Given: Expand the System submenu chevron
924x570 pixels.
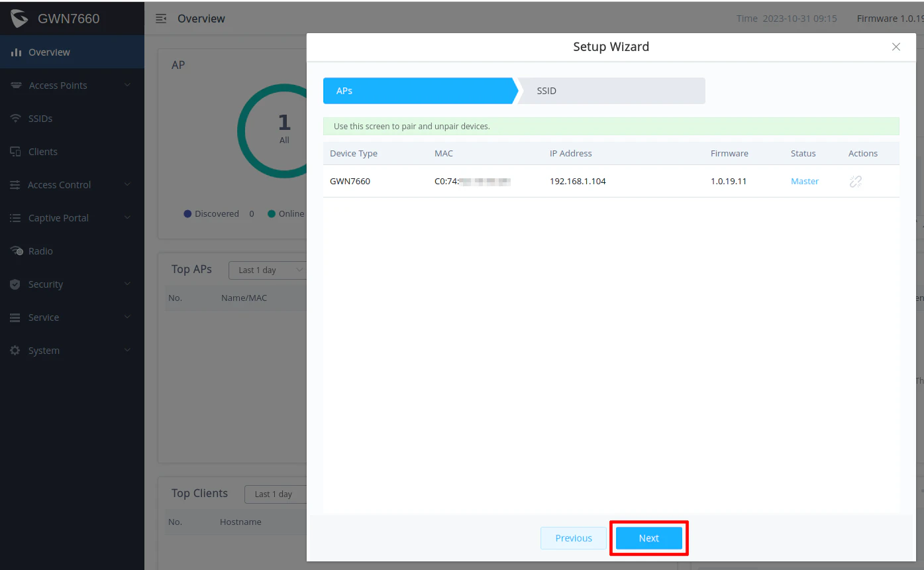Looking at the screenshot, I should coord(128,350).
